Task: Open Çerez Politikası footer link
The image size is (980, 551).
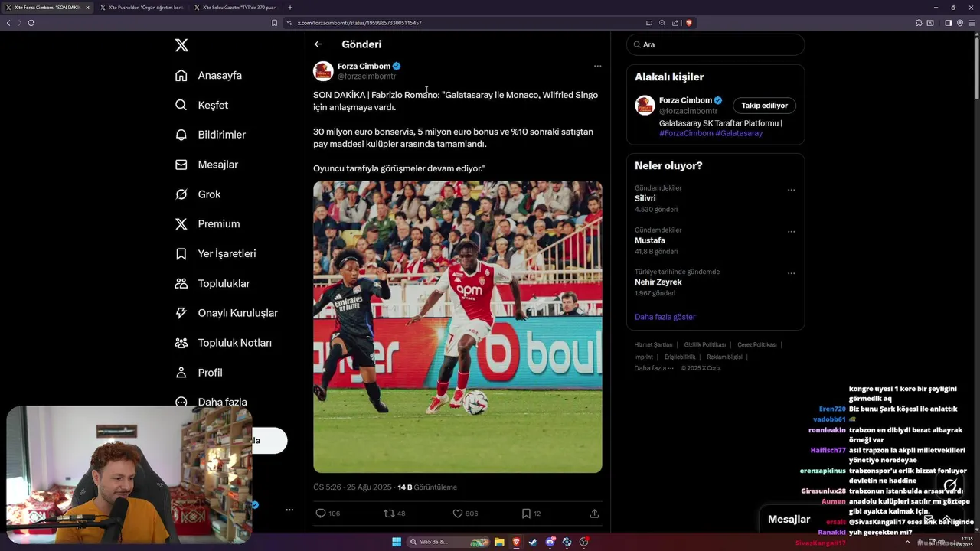Action: 757,345
